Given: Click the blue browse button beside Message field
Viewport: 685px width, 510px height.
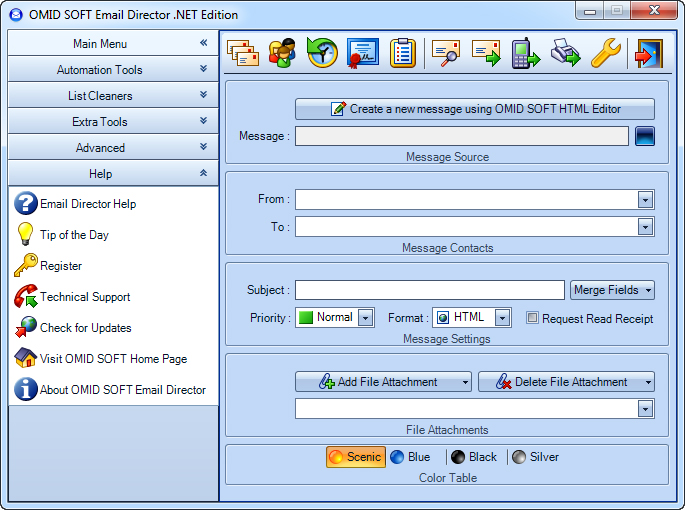Looking at the screenshot, I should click(644, 136).
